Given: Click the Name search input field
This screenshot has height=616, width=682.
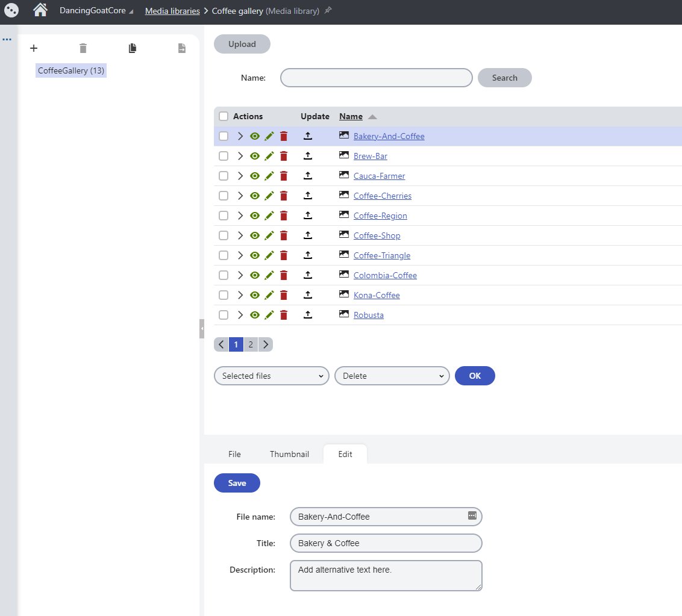Looking at the screenshot, I should pos(377,78).
